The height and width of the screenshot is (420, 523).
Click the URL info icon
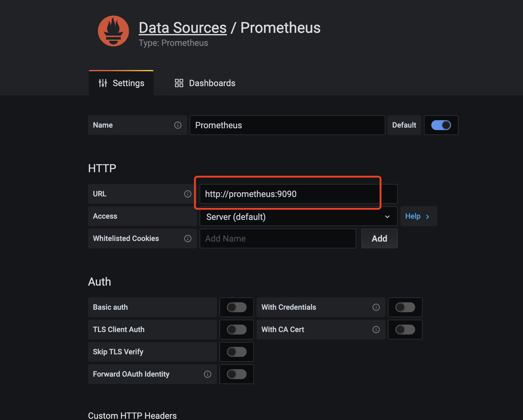[x=188, y=194]
